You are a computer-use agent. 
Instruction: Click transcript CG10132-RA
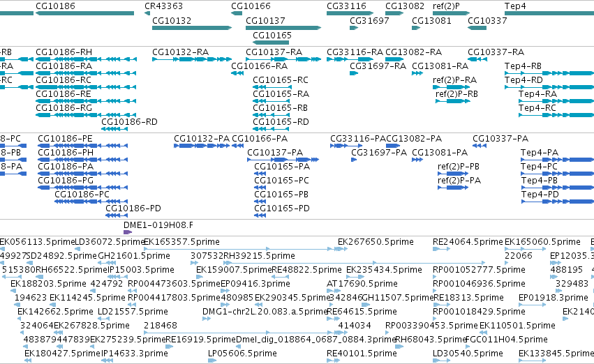192,59
